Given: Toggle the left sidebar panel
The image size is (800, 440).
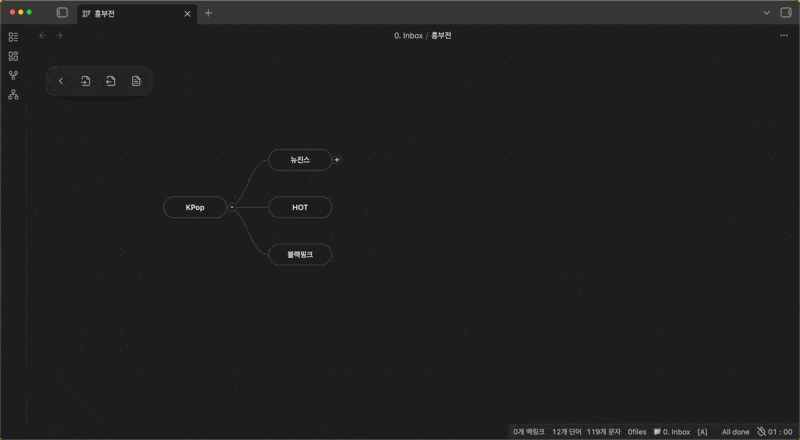Looking at the screenshot, I should coord(62,13).
